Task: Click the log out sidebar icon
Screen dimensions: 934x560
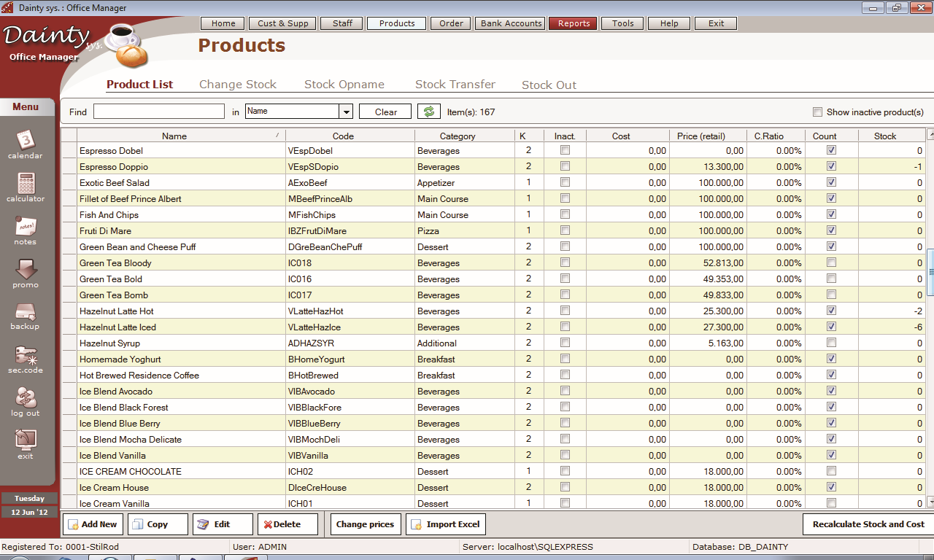Action: pyautogui.click(x=26, y=402)
